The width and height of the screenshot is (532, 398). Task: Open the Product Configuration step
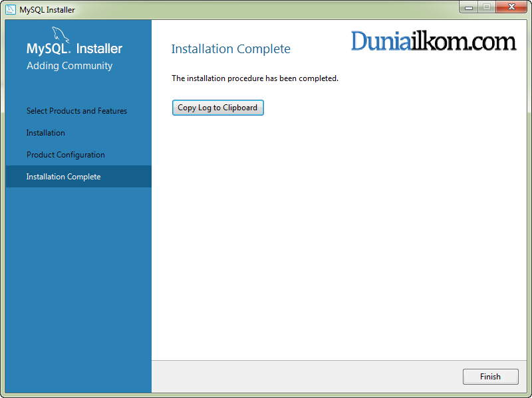[x=65, y=155]
